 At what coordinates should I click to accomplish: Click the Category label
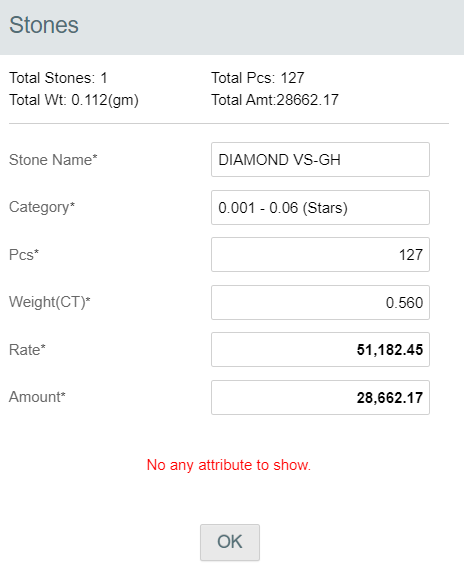[42, 207]
